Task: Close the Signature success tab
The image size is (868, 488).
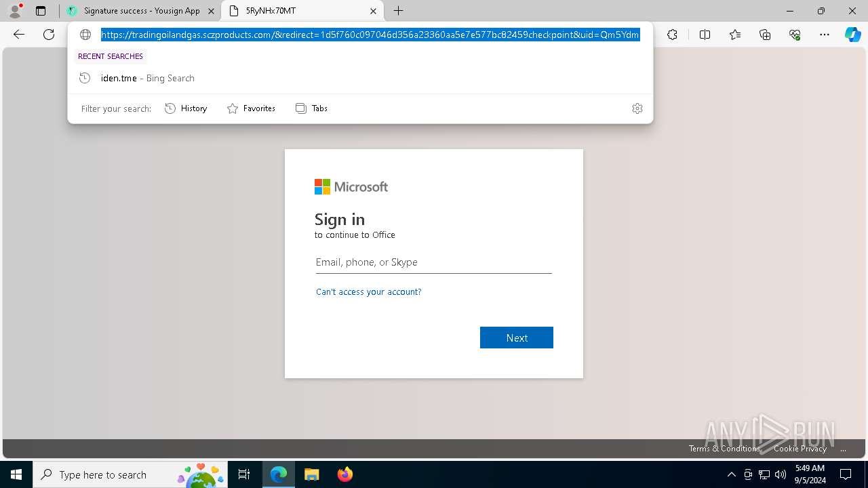Action: [x=211, y=11]
